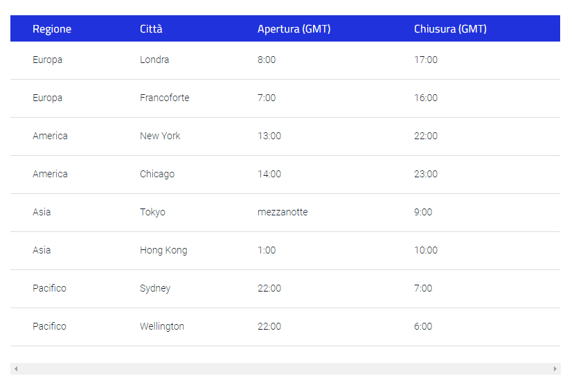
Task: Select the Pacifico region in Sydney row
Action: click(49, 288)
